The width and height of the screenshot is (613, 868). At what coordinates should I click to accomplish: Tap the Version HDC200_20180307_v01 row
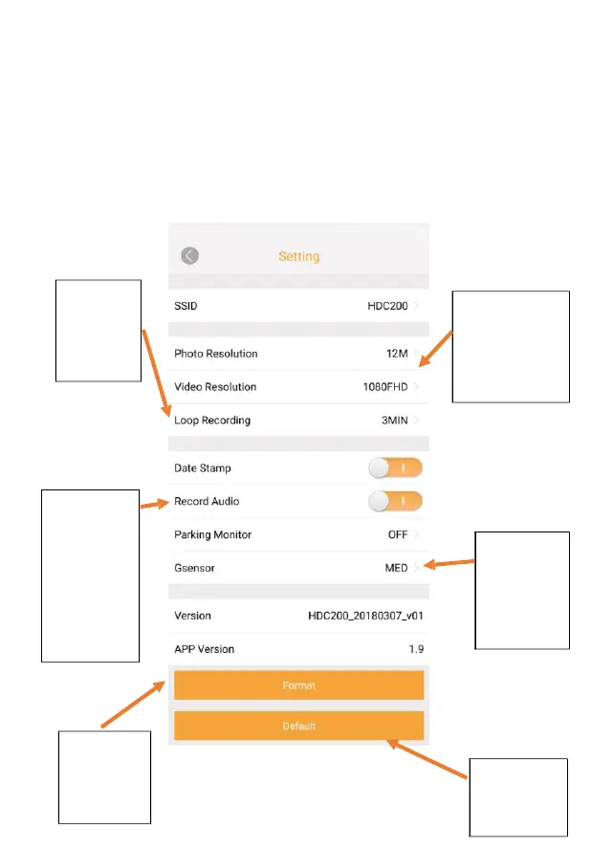tap(298, 616)
